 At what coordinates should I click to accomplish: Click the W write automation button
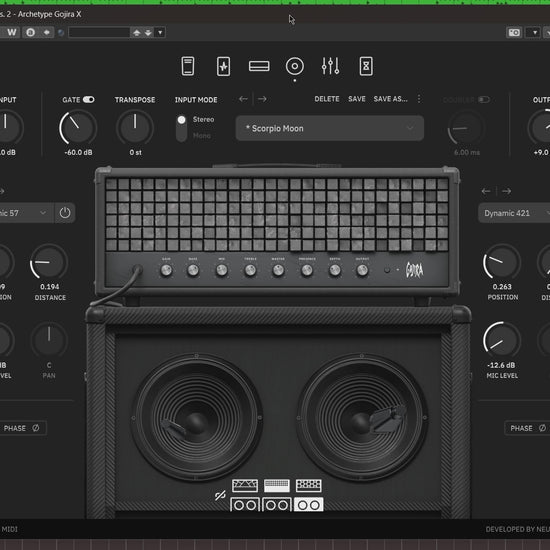(11, 32)
